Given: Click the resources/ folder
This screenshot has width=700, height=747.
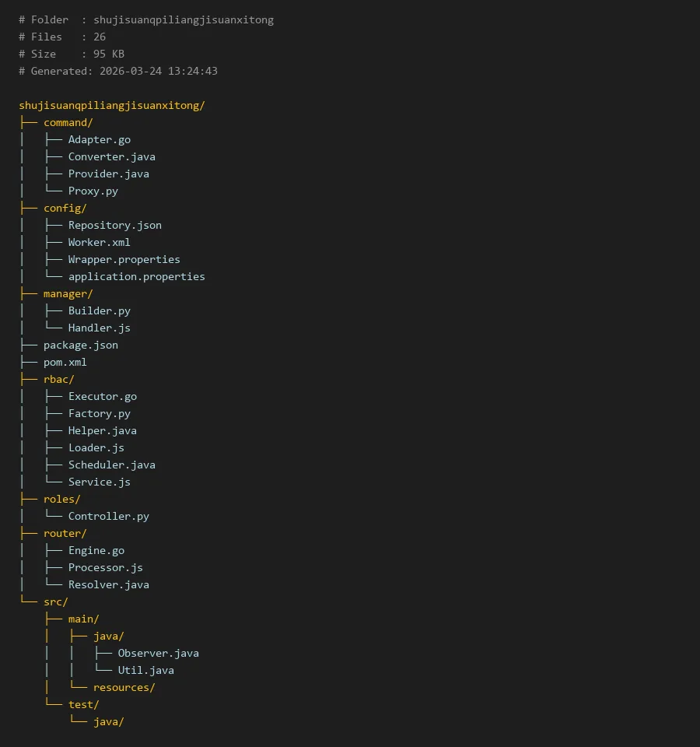Looking at the screenshot, I should pyautogui.click(x=124, y=687).
